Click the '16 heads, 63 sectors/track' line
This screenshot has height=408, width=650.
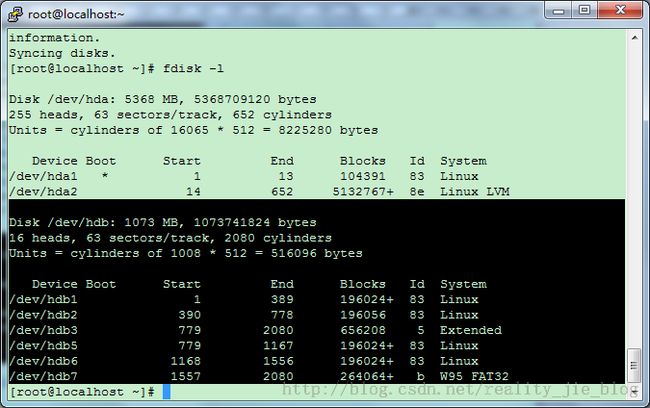tap(170, 238)
